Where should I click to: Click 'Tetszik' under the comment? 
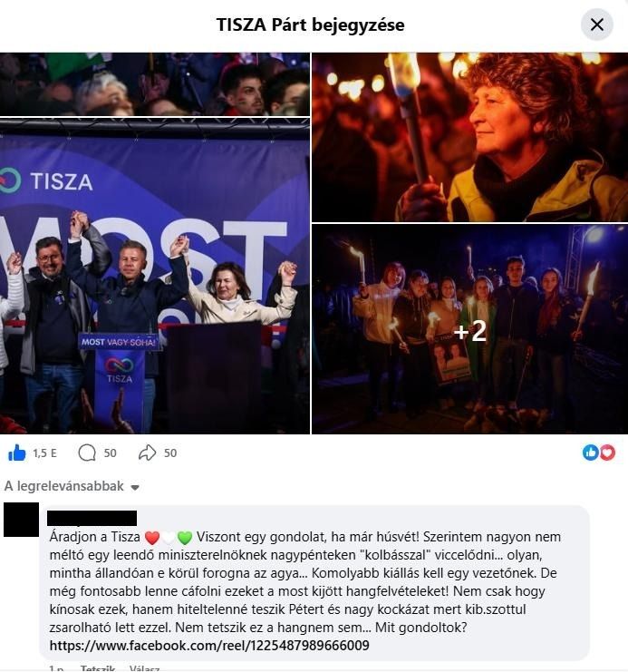[98, 668]
